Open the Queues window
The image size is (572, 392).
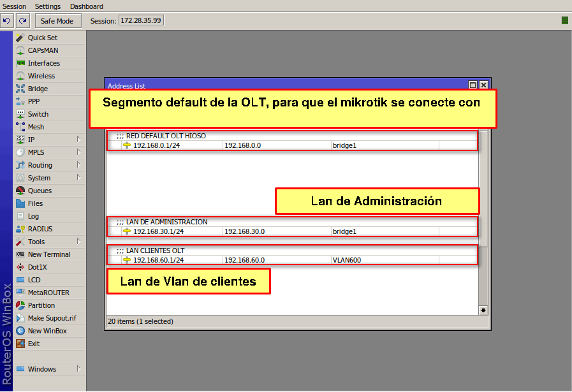pos(40,191)
